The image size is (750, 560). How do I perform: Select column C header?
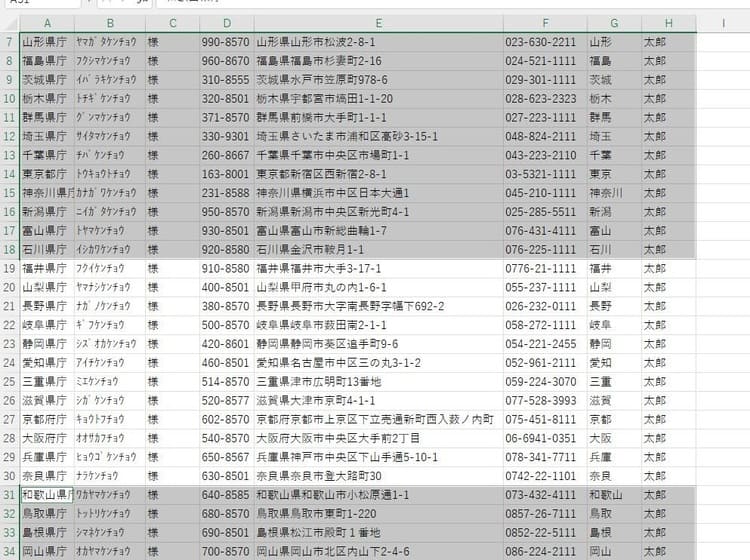(x=173, y=23)
